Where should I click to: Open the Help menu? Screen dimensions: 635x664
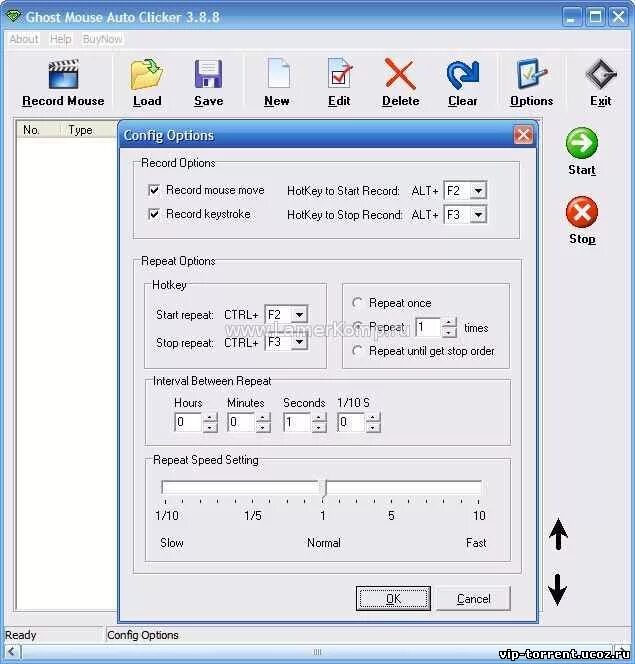[x=61, y=39]
